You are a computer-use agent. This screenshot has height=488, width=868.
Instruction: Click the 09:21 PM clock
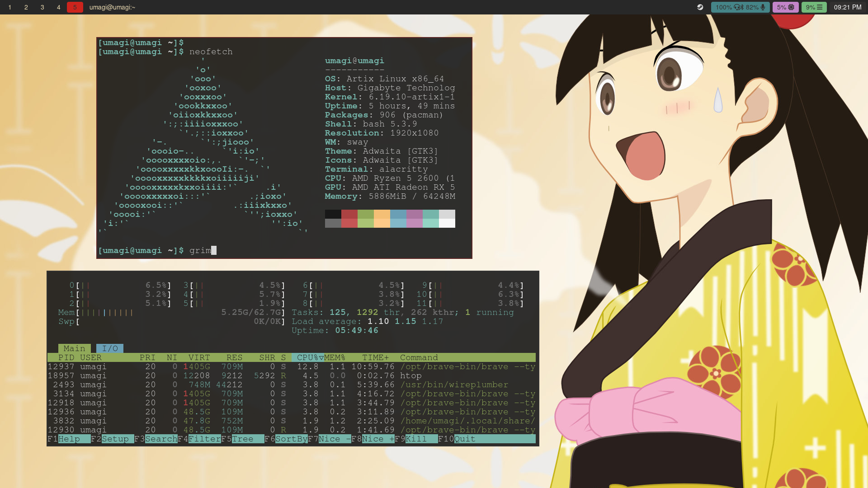pos(847,7)
